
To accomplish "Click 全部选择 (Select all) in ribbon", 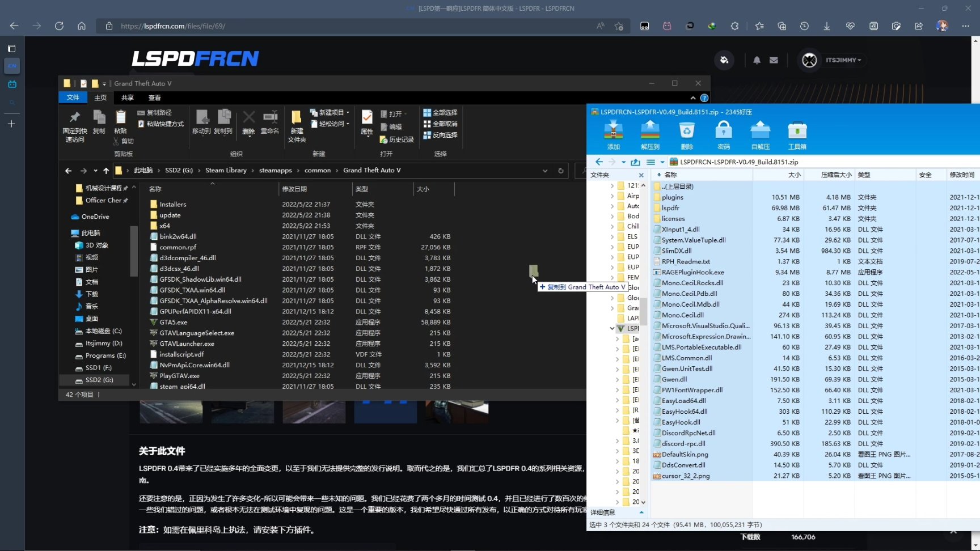I will point(440,112).
